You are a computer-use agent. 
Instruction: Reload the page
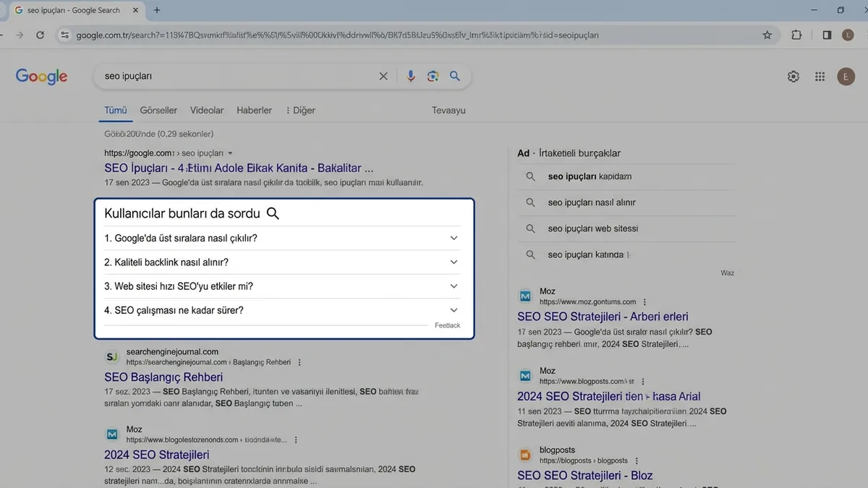click(40, 35)
